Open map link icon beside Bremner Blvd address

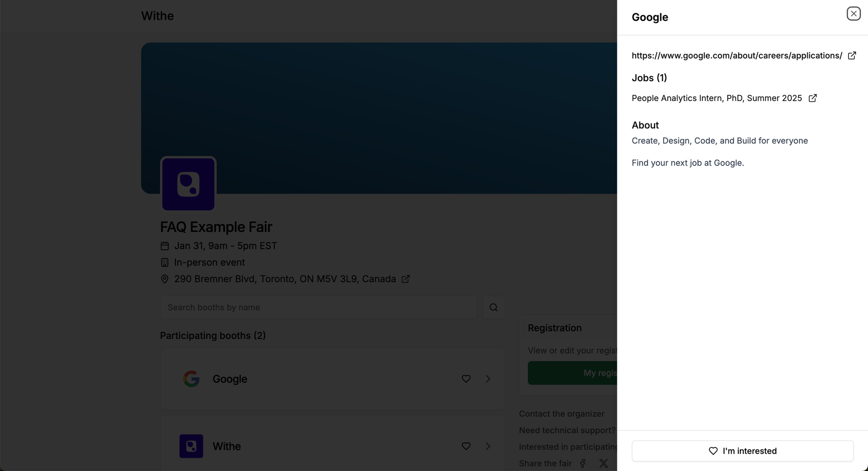tap(406, 279)
